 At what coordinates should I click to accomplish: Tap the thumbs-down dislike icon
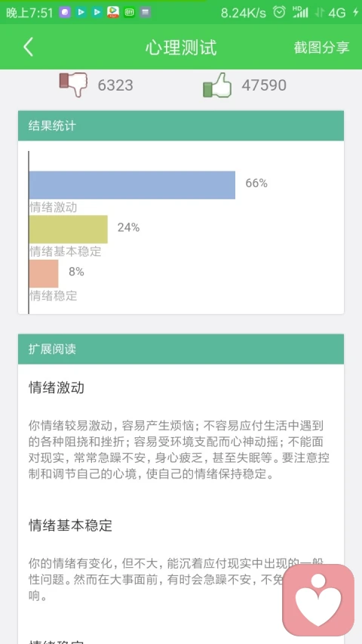coord(73,85)
